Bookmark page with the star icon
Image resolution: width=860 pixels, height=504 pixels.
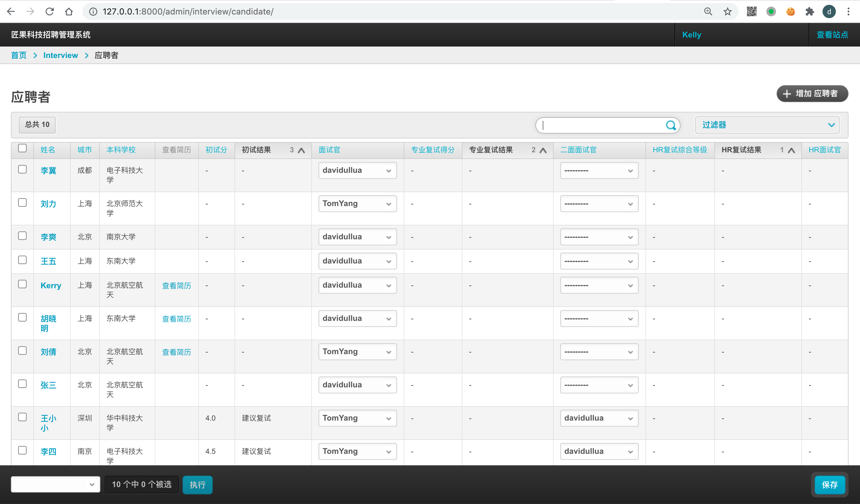[727, 11]
